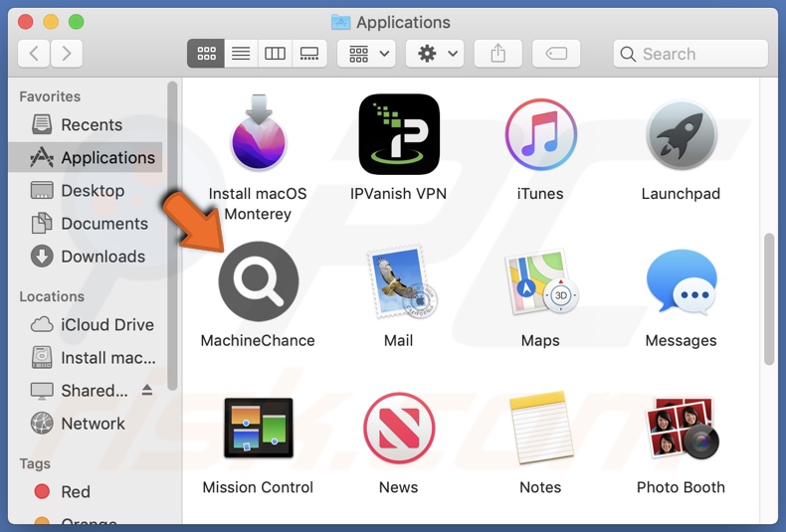Open iTunes from Applications
This screenshot has width=786, height=532.
click(x=540, y=135)
